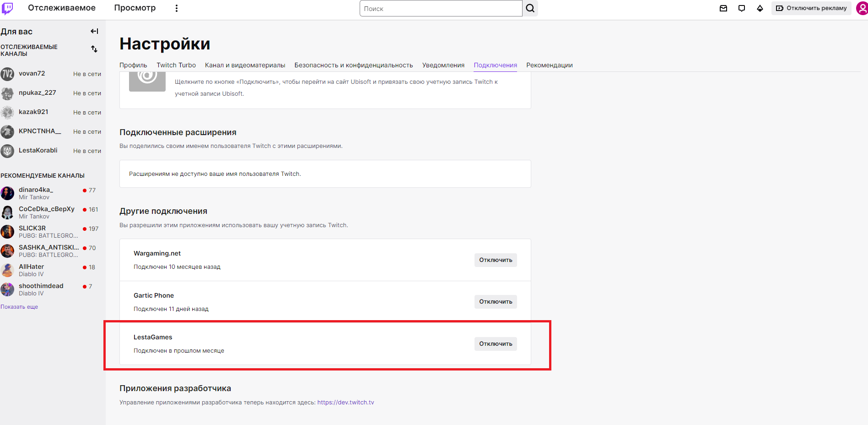Screen dimensions: 868x425
Task: Click SLICK3R channel avatar
Action: [7, 232]
